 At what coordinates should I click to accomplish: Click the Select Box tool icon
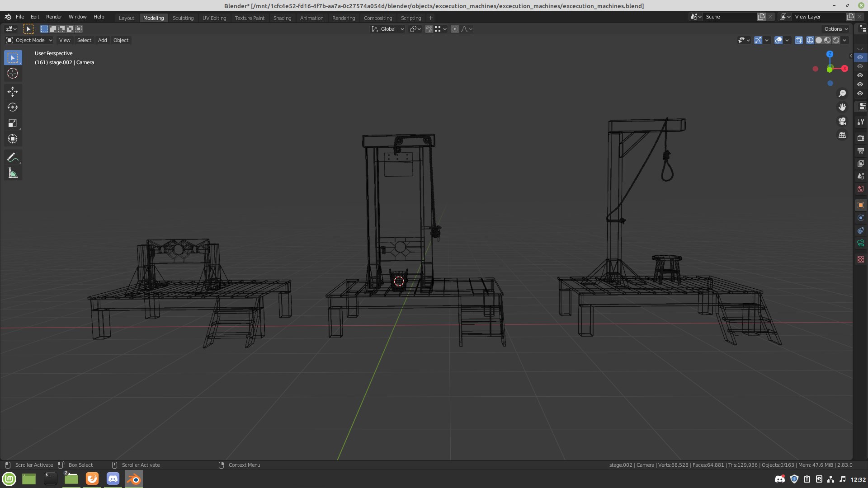click(x=13, y=57)
